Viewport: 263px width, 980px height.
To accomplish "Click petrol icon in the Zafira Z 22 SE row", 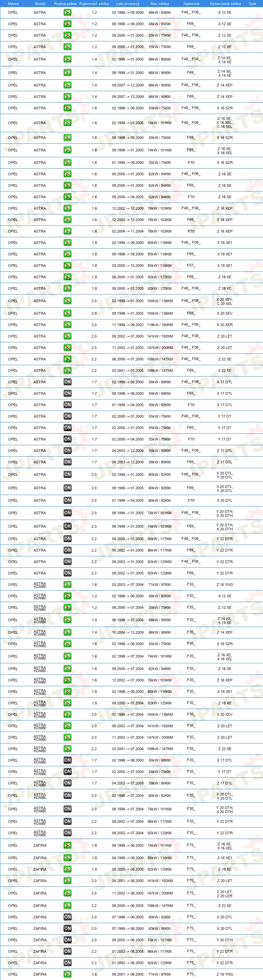I will point(67,906).
